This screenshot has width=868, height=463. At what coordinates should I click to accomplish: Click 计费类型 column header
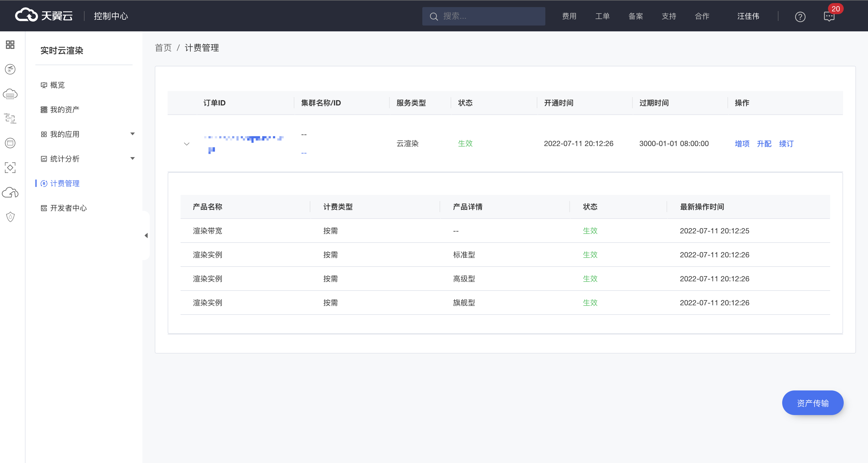[338, 207]
